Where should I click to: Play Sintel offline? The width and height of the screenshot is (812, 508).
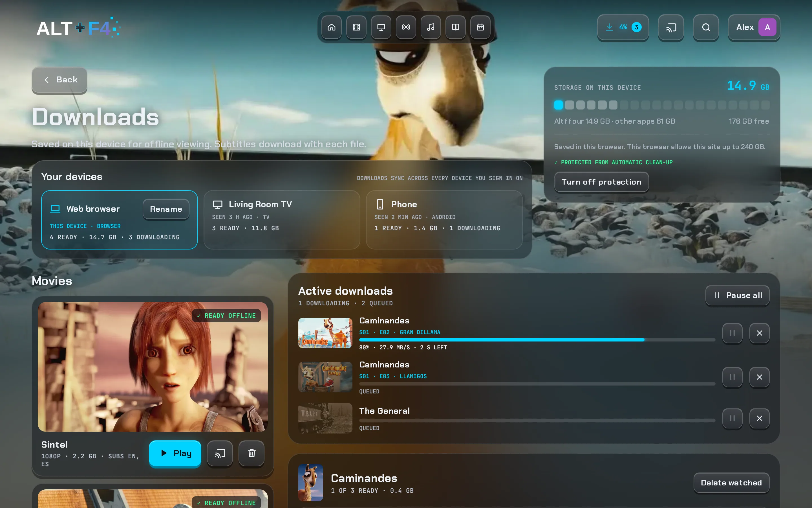(175, 453)
